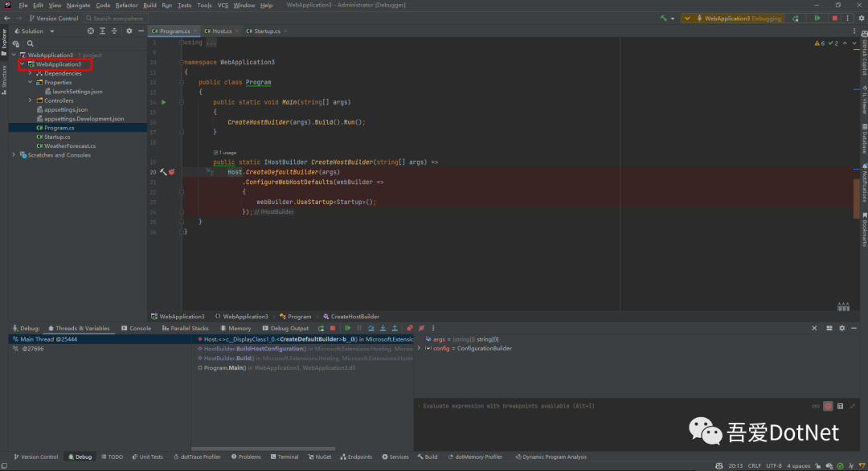Click collapse all icon in Solution panel
Image resolution: width=868 pixels, height=471 pixels.
coord(114,31)
